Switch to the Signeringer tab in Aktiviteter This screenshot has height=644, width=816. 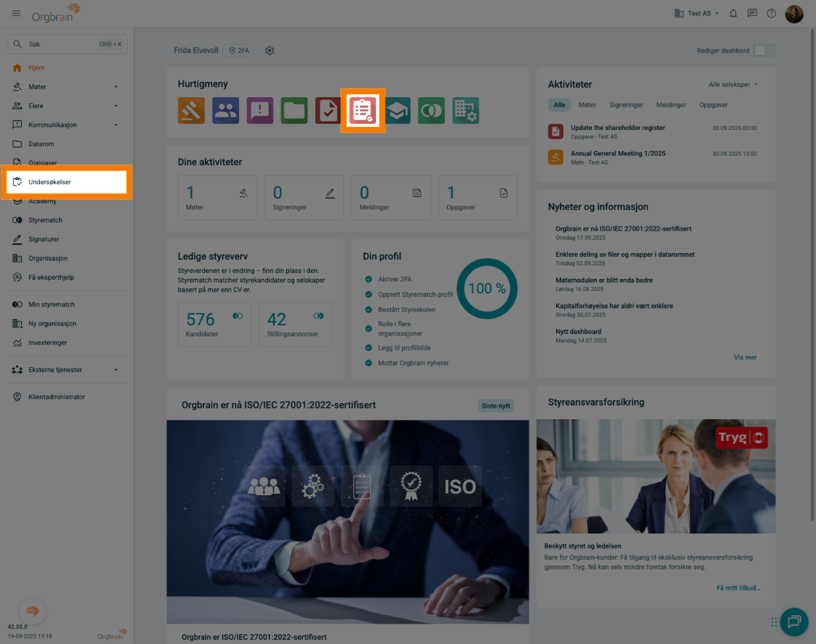click(626, 105)
